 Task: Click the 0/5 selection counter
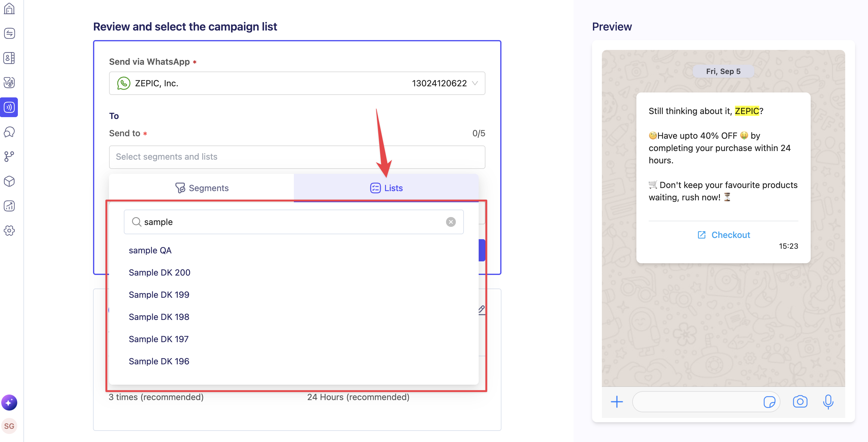(x=478, y=133)
